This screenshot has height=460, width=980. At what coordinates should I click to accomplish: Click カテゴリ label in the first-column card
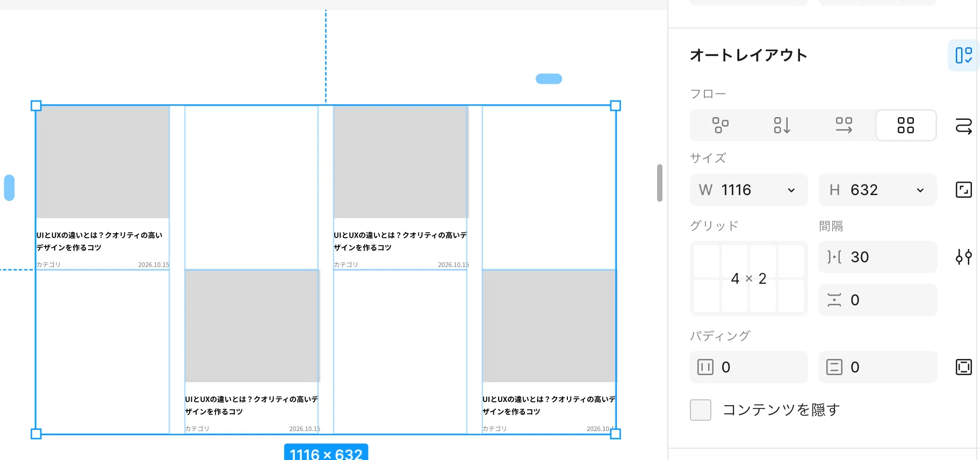pos(48,264)
